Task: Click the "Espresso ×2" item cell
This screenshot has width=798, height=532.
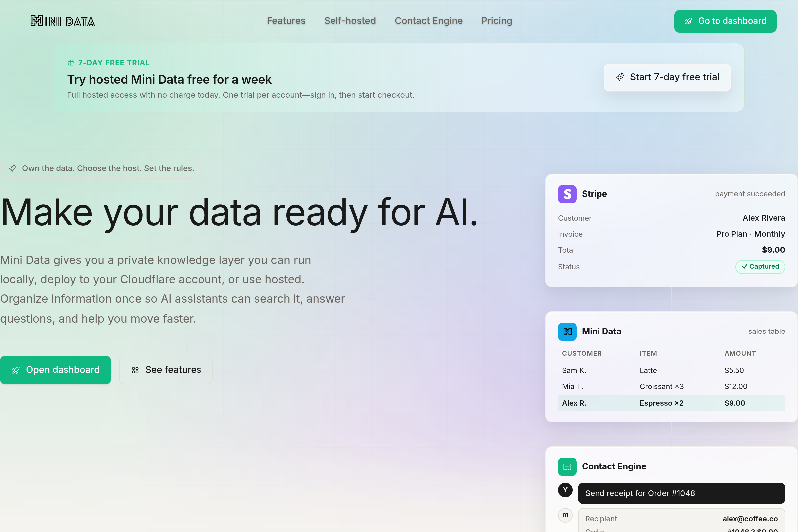Action: [x=661, y=403]
